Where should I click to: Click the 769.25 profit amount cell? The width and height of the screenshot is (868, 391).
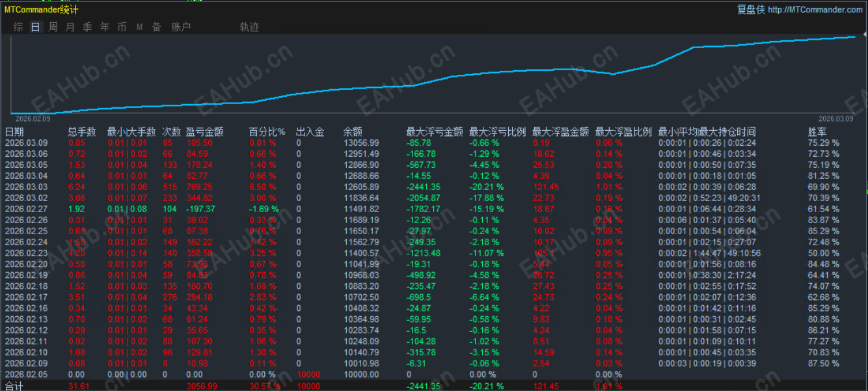point(199,187)
